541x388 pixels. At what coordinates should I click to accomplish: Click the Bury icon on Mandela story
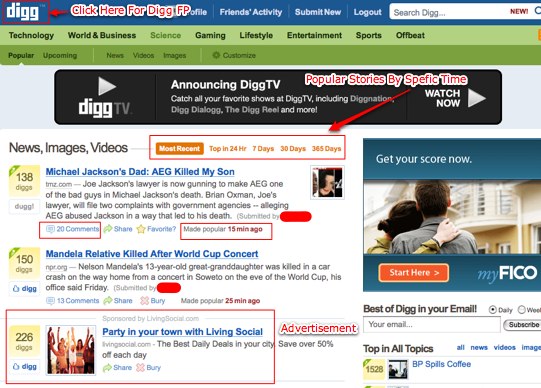[x=144, y=301]
